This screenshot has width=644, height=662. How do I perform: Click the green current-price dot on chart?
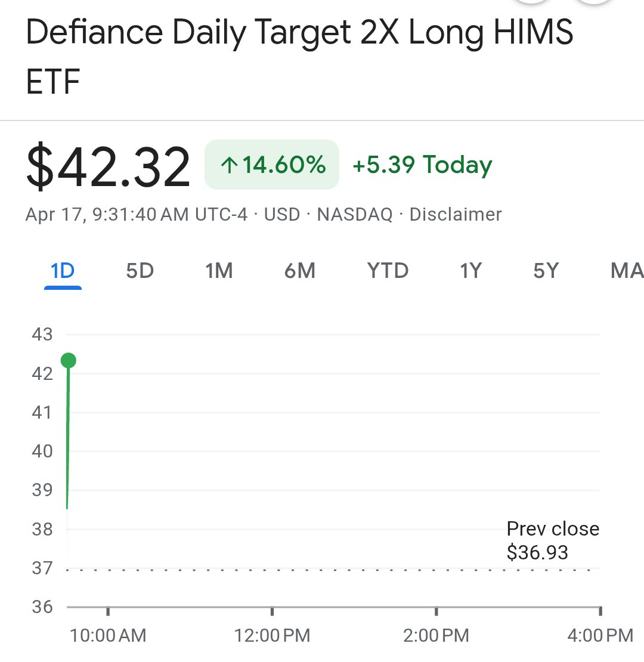click(69, 361)
